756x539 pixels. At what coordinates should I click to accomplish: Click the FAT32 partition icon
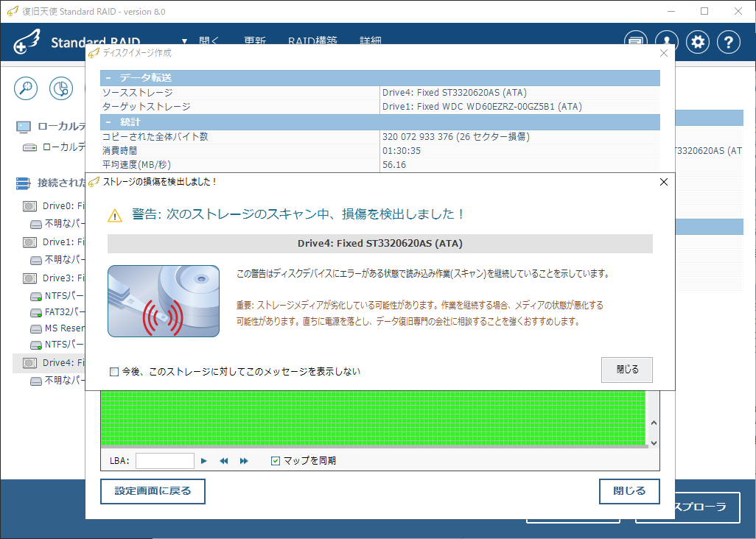pos(36,313)
